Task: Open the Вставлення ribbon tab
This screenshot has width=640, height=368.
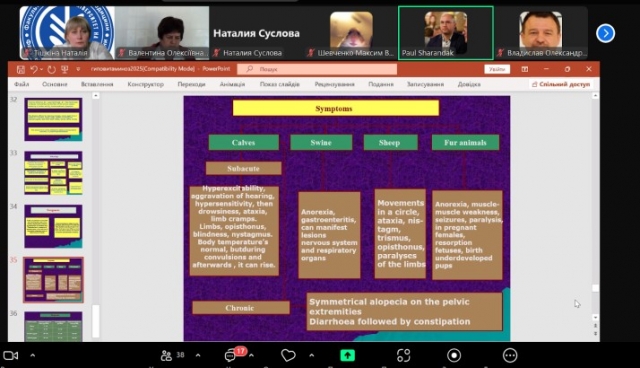Action: click(x=97, y=84)
